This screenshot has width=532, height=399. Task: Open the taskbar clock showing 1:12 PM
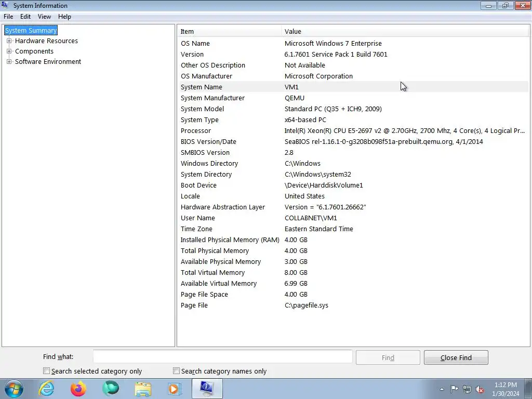click(x=506, y=389)
